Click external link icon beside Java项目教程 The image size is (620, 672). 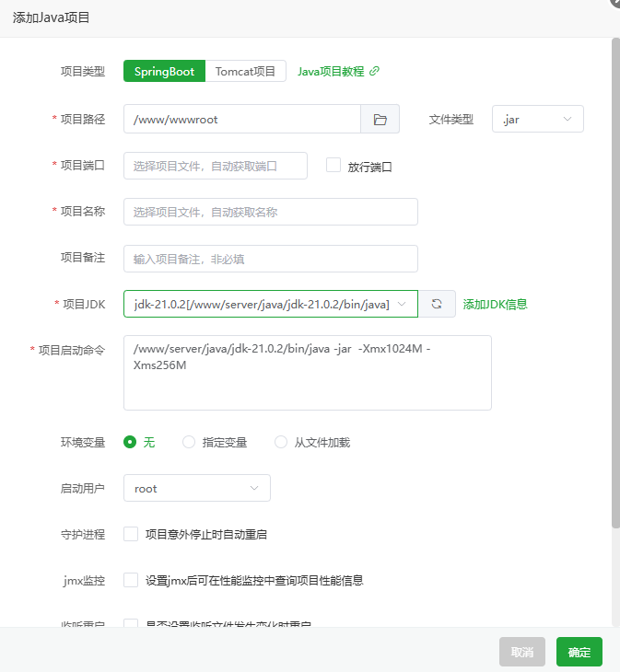[374, 72]
